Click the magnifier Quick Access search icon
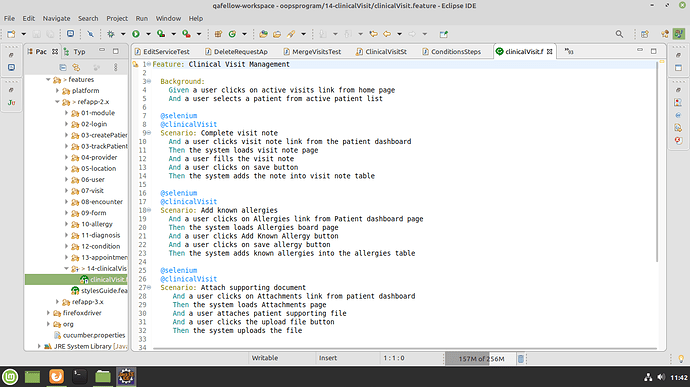690x387 pixels. point(619,34)
